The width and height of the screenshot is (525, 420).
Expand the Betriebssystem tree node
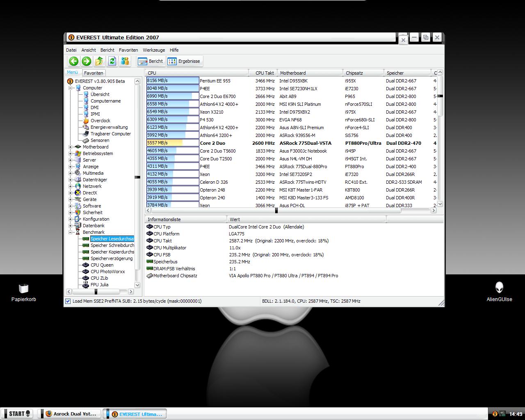(x=71, y=153)
